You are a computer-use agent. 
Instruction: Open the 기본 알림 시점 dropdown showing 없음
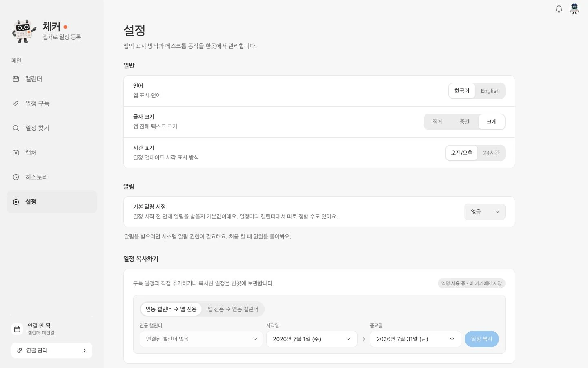pos(485,212)
